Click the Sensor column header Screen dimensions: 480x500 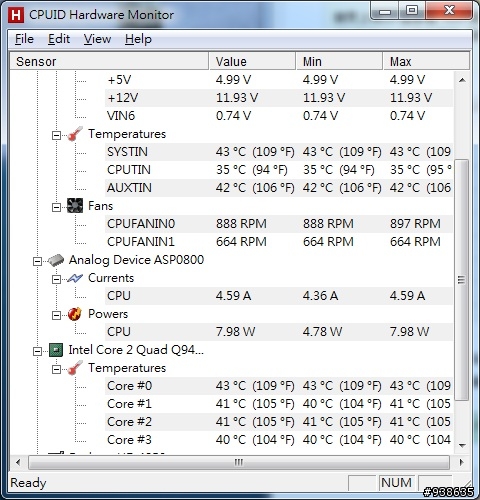tap(109, 61)
